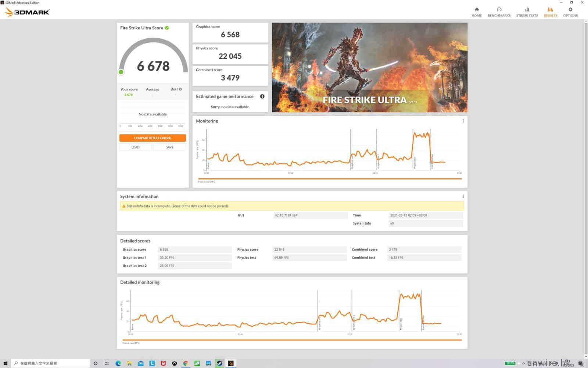Open the Monitoring panel three-dot menu

point(463,121)
